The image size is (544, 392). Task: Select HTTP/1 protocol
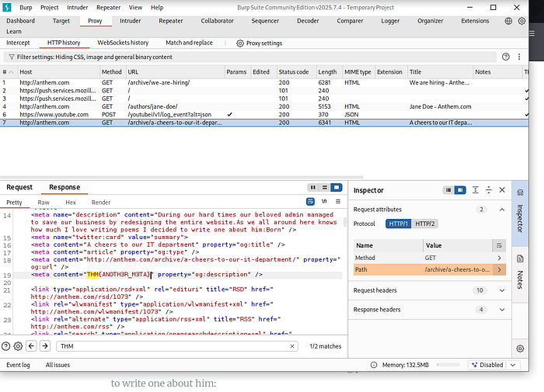click(x=398, y=224)
